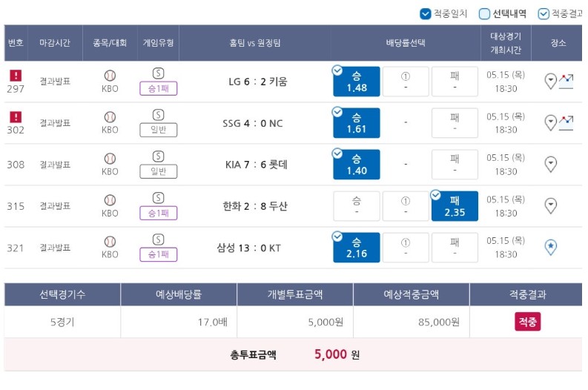Toggle the 적중결과 checkbox
Viewport: 588px width, 390px height.
click(544, 14)
